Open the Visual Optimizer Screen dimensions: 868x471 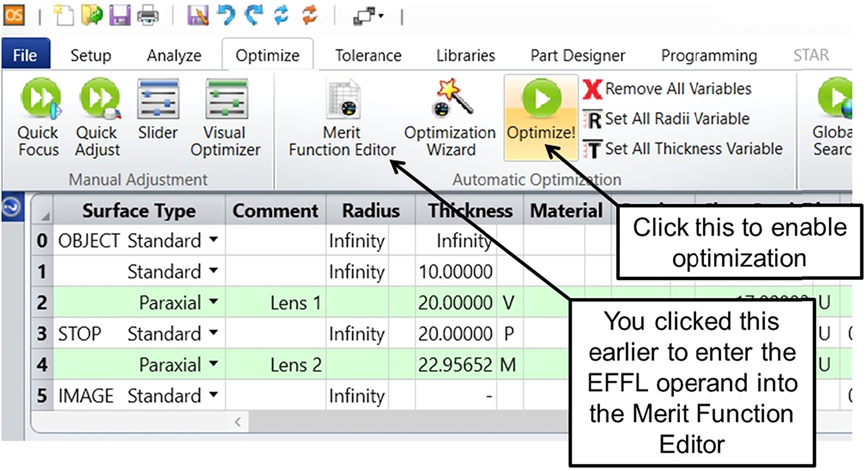225,119
